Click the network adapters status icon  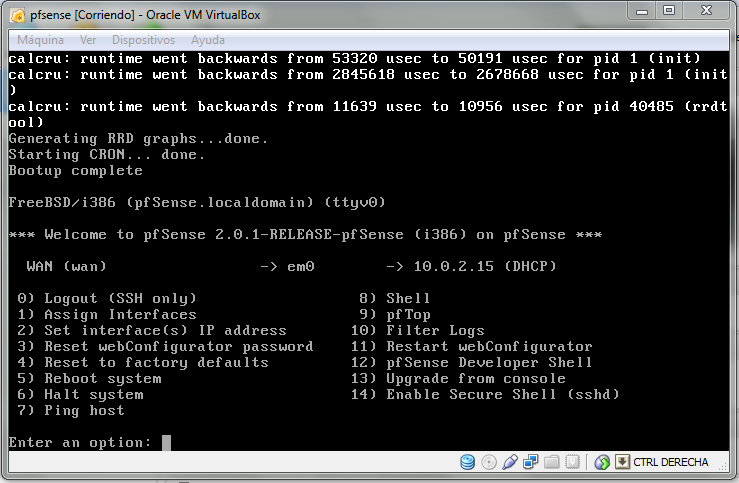point(531,462)
